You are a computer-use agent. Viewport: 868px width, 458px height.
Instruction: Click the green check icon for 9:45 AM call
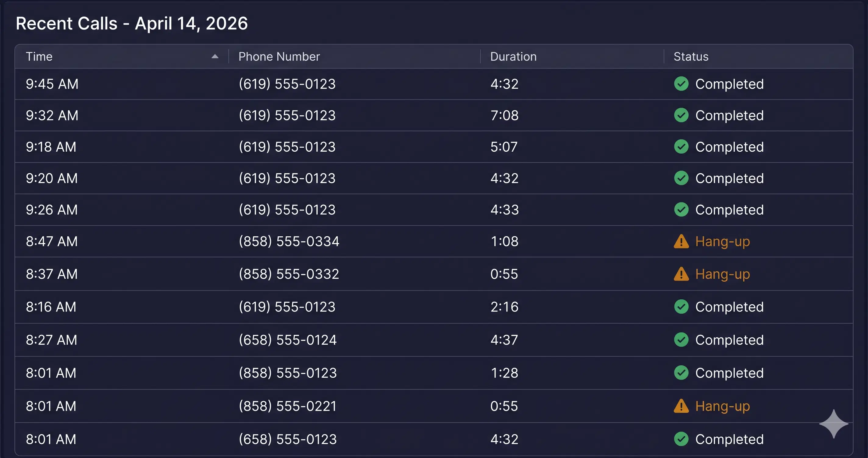(681, 84)
